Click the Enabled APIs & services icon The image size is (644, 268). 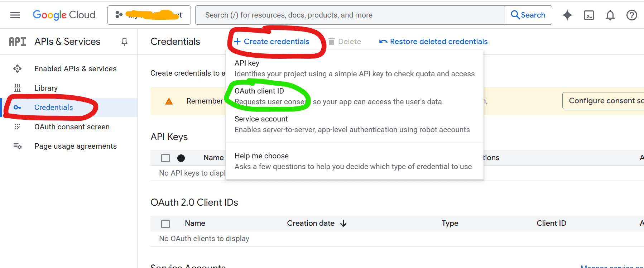click(x=17, y=69)
